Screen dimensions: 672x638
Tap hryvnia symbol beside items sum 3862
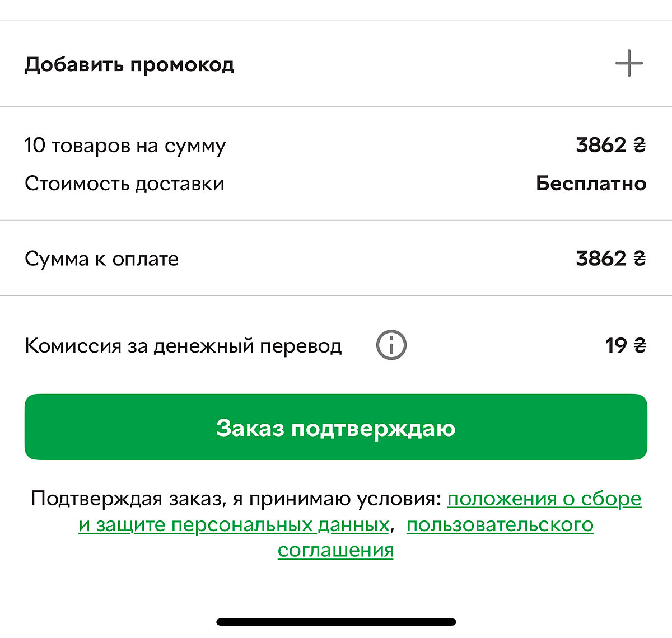(640, 146)
